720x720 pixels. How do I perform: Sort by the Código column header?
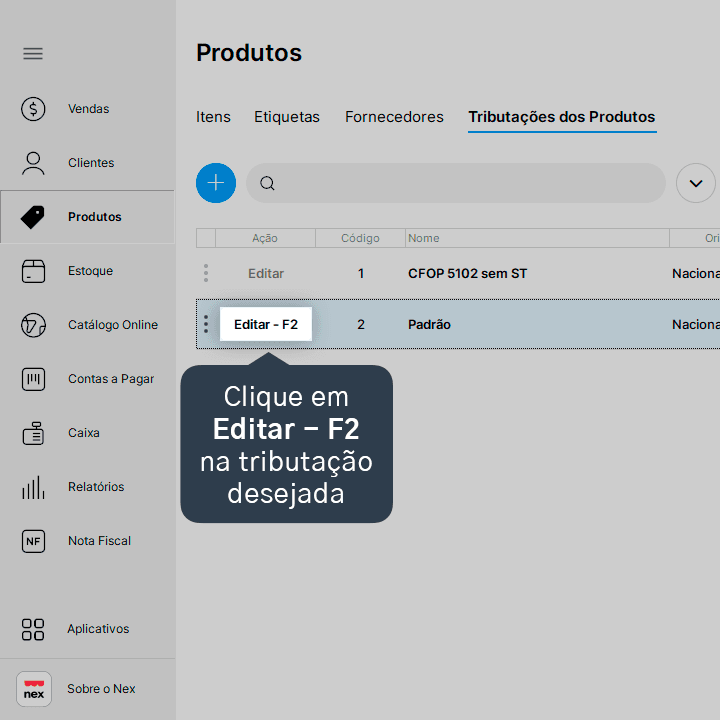pyautogui.click(x=360, y=238)
